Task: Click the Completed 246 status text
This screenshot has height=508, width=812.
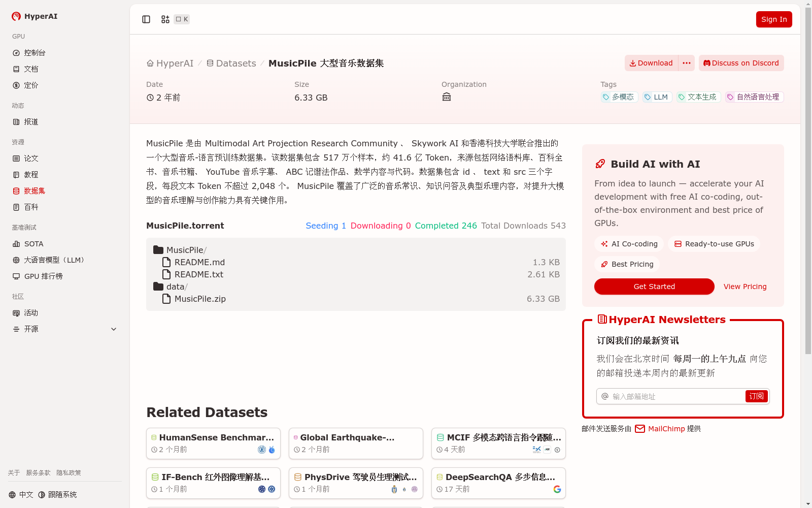Action: pos(446,226)
